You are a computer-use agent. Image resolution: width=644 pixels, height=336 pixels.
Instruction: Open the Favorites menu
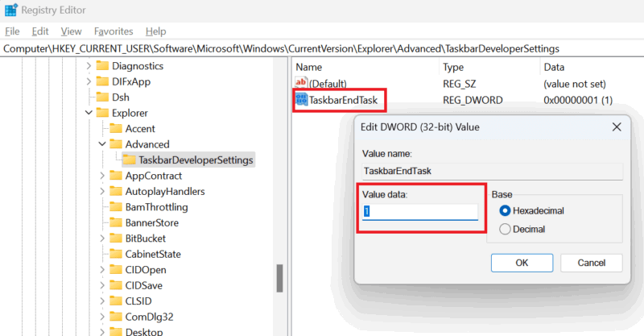pyautogui.click(x=114, y=31)
